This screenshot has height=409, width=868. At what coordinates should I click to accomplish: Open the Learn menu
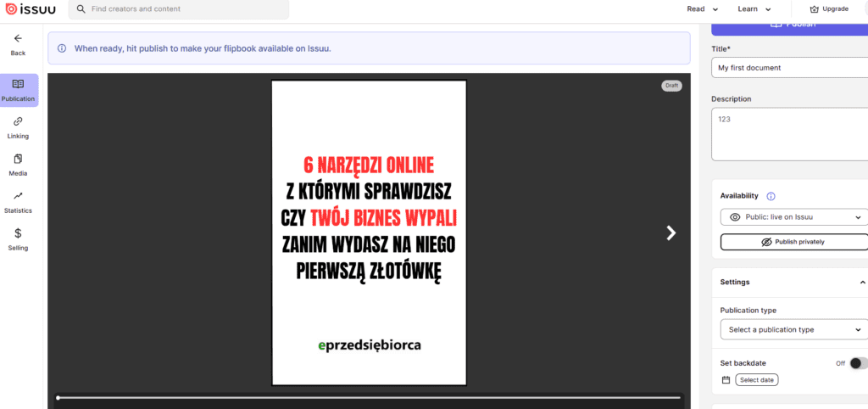[x=754, y=9]
